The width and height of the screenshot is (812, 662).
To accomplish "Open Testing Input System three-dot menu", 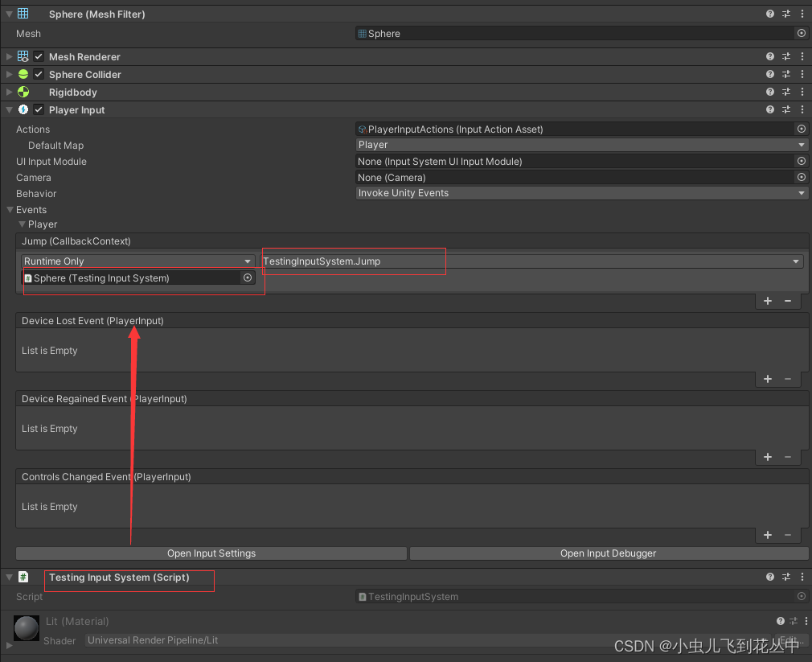I will (x=802, y=577).
